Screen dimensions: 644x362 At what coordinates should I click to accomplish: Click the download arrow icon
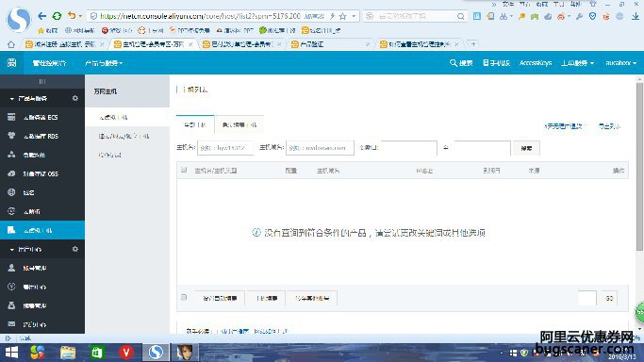[636, 16]
